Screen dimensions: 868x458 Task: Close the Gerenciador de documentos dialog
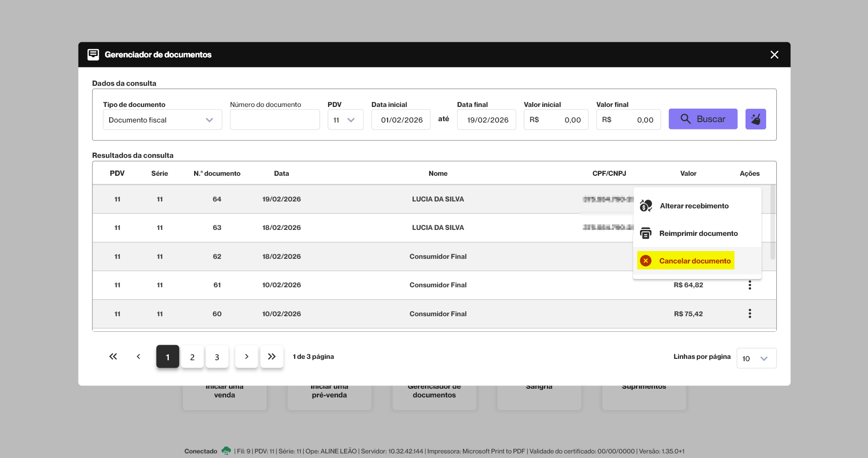[x=774, y=55]
